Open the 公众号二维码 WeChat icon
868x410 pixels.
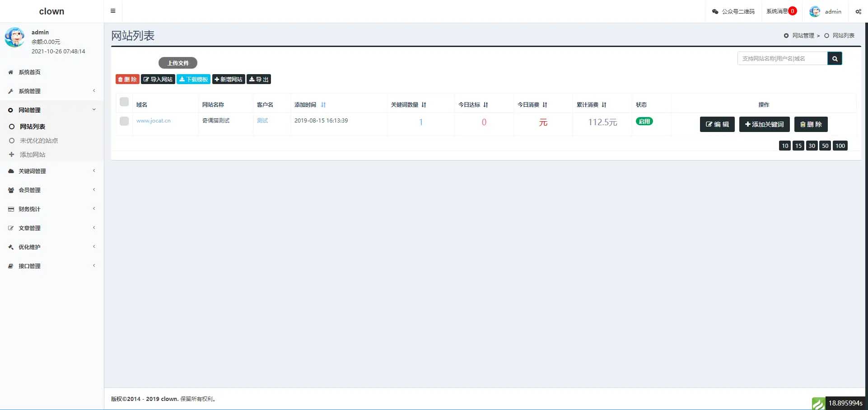coord(715,11)
